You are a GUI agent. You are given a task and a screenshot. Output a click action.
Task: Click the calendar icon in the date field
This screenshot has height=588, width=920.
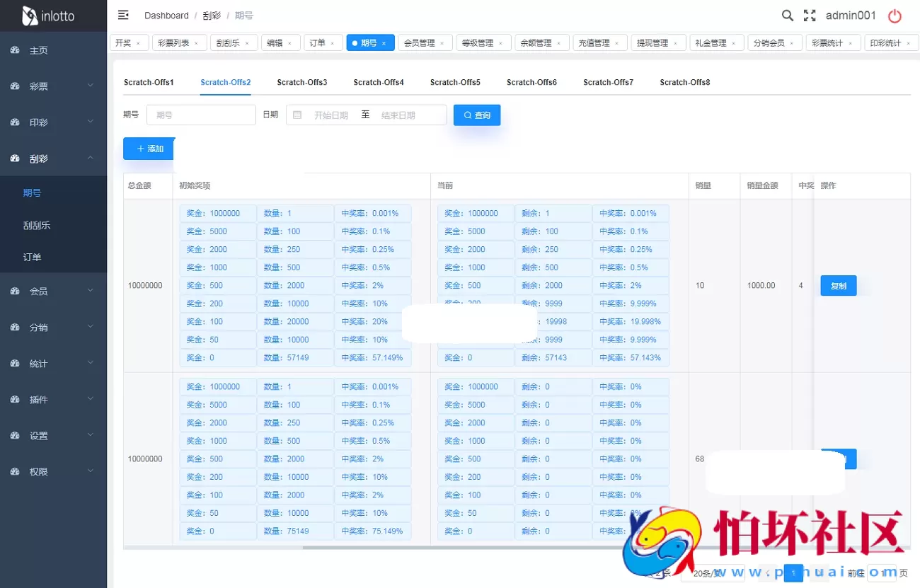[x=297, y=115]
